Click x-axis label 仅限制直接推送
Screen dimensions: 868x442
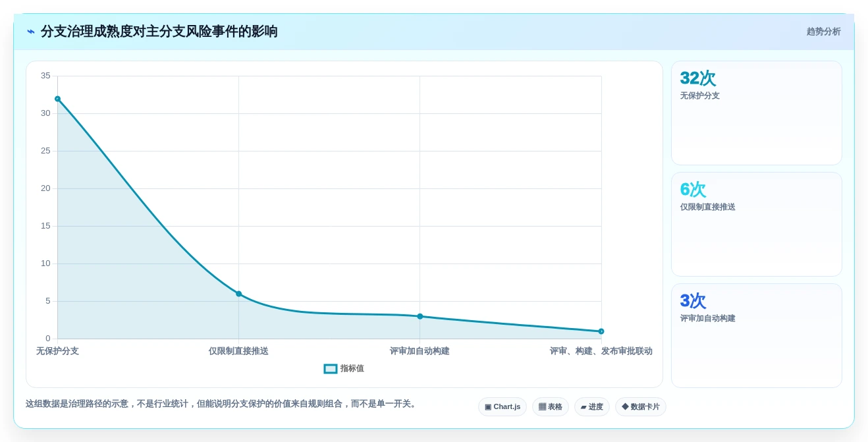[238, 351]
